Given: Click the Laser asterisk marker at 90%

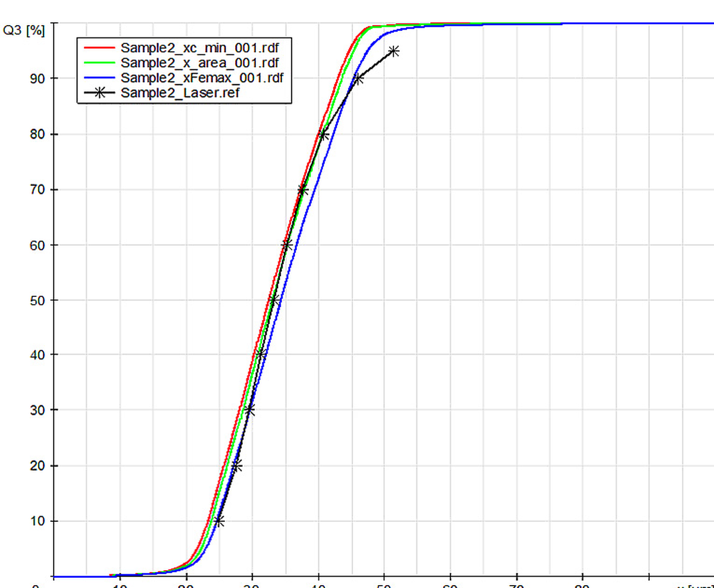Looking at the screenshot, I should point(358,79).
